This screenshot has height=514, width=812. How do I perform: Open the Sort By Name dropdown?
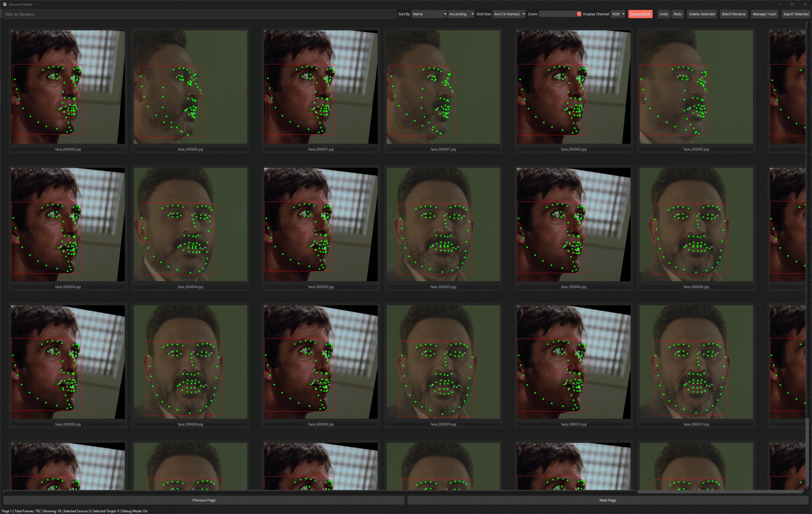(429, 14)
